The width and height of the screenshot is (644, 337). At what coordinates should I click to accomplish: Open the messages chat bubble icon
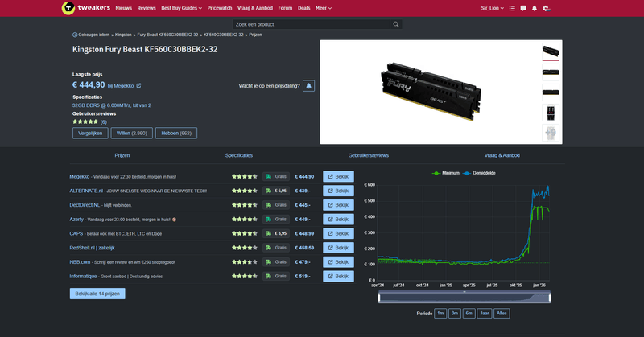click(x=522, y=8)
